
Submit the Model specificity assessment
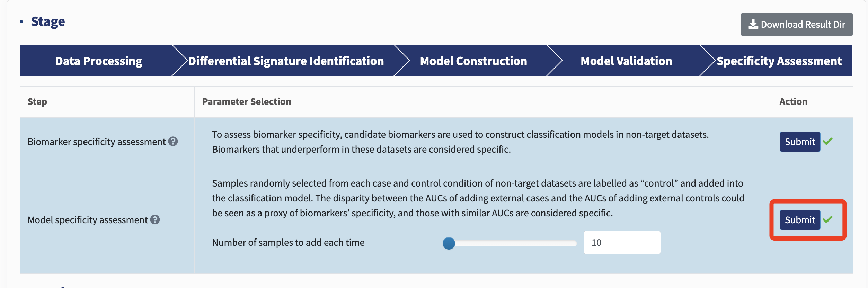point(800,220)
